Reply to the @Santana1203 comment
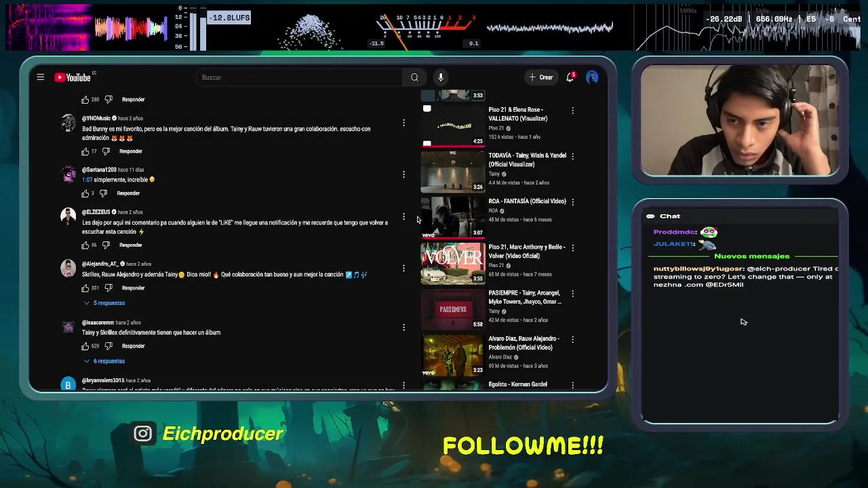This screenshot has height=488, width=868. [128, 193]
